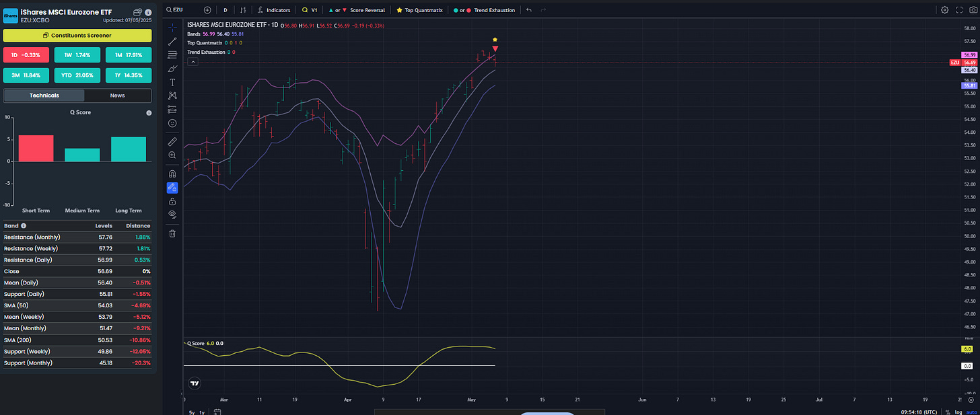Select the crosshair cursor tool
The width and height of the screenshot is (980, 415).
[x=173, y=27]
